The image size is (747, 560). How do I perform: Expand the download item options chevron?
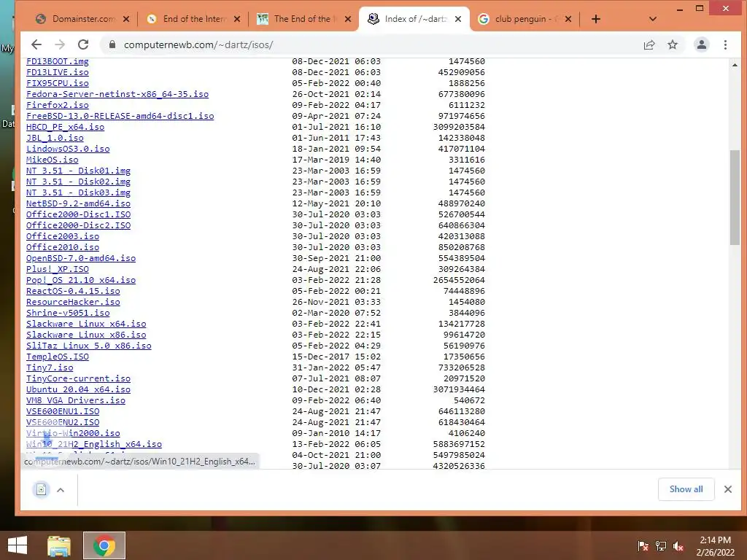61,489
